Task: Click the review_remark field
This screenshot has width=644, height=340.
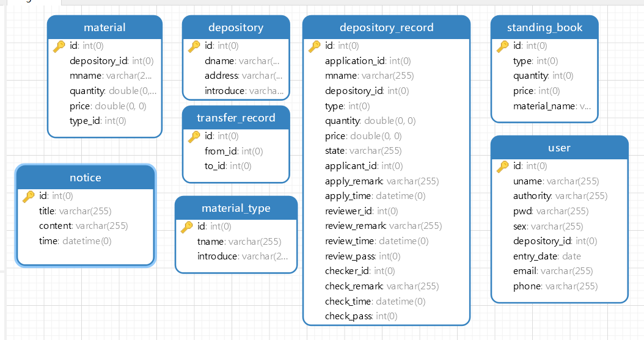Action: (x=384, y=226)
